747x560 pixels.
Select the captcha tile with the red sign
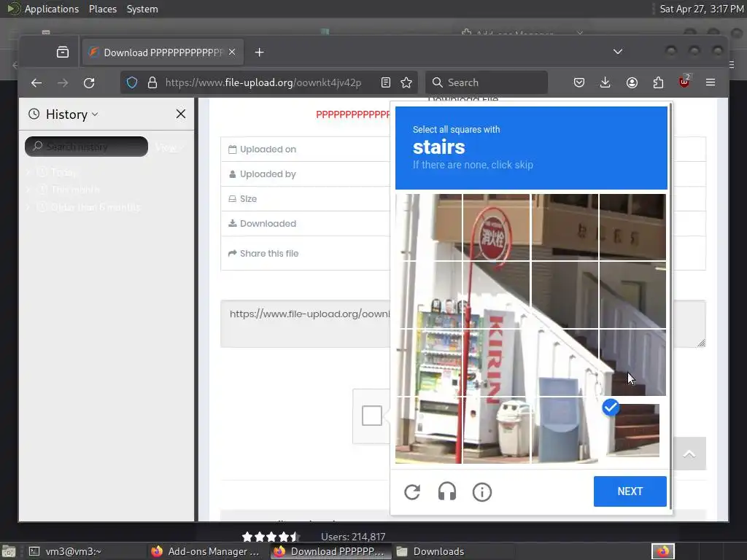point(496,227)
